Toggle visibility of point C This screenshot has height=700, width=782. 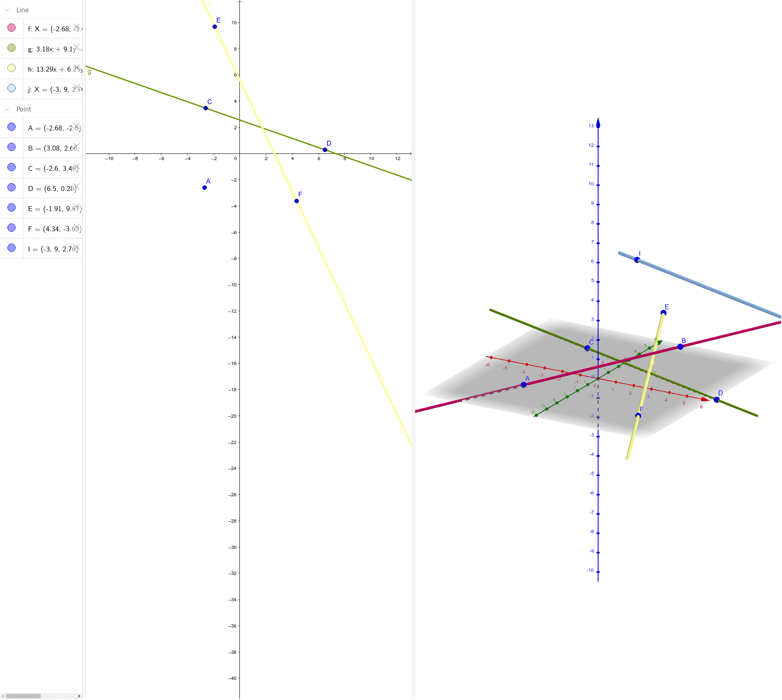(x=12, y=167)
